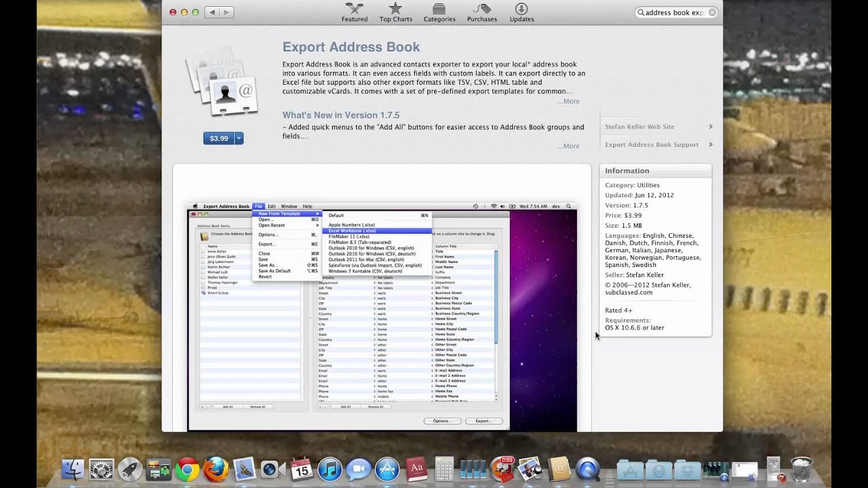Click the App Store icon in the Dock

point(387,469)
